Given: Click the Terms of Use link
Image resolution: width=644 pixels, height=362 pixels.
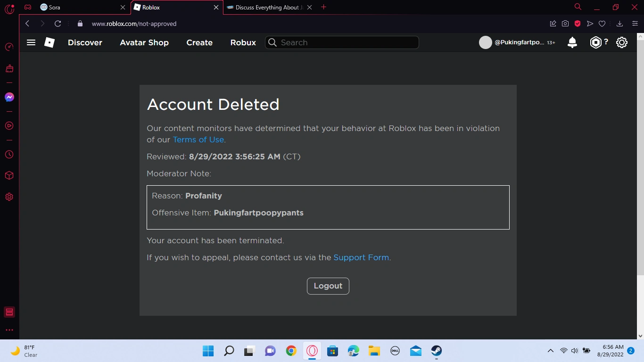Looking at the screenshot, I should pyautogui.click(x=198, y=140).
